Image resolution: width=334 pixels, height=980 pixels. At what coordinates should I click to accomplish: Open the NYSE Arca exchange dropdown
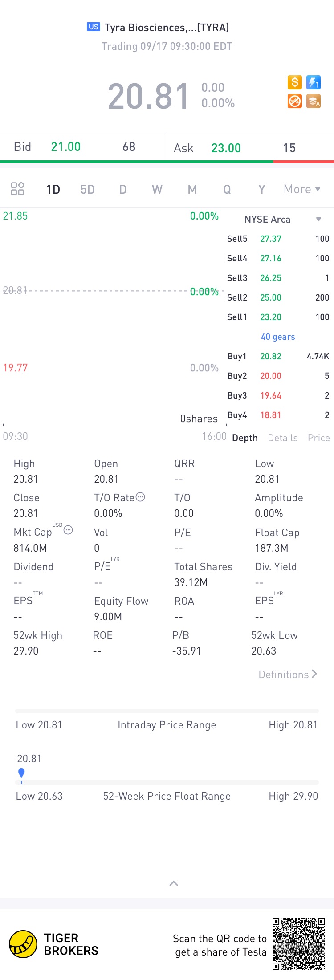(x=282, y=219)
